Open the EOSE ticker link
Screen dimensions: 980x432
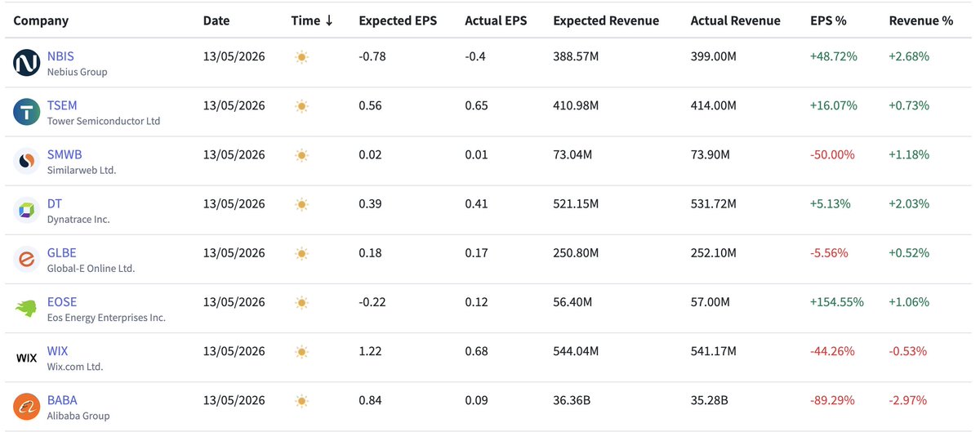click(62, 301)
